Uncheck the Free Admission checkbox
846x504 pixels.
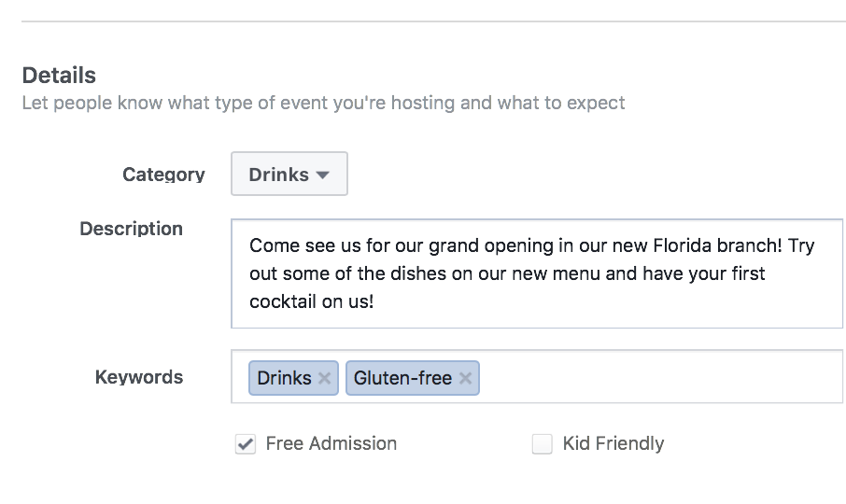click(x=246, y=444)
